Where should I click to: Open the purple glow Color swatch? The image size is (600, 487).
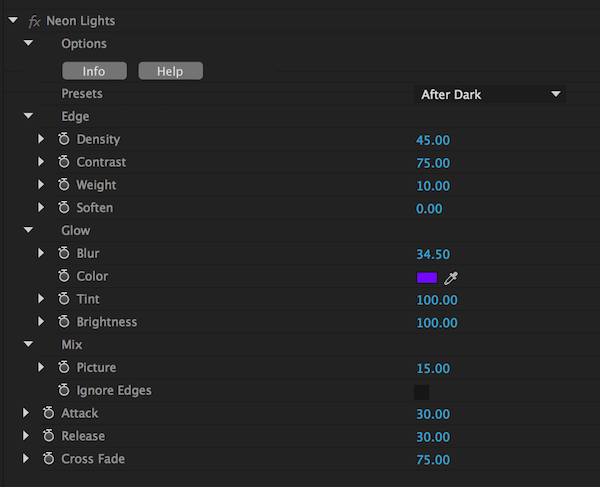click(427, 277)
